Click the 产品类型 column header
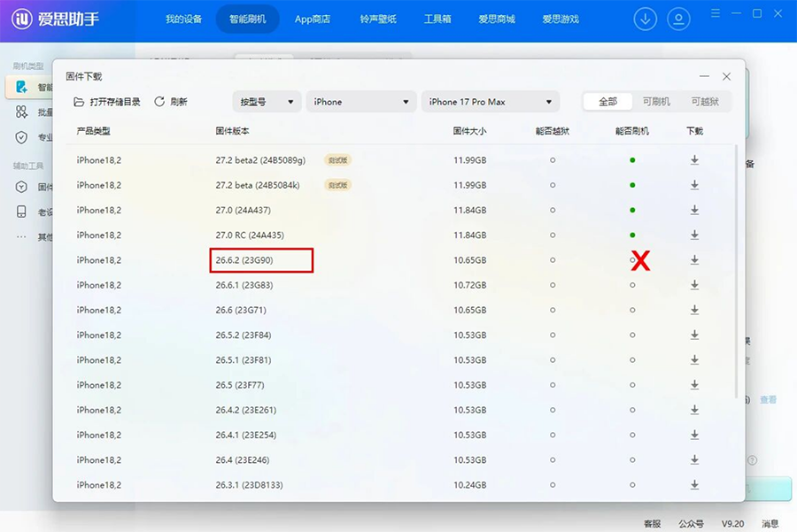797x532 pixels. coord(94,131)
